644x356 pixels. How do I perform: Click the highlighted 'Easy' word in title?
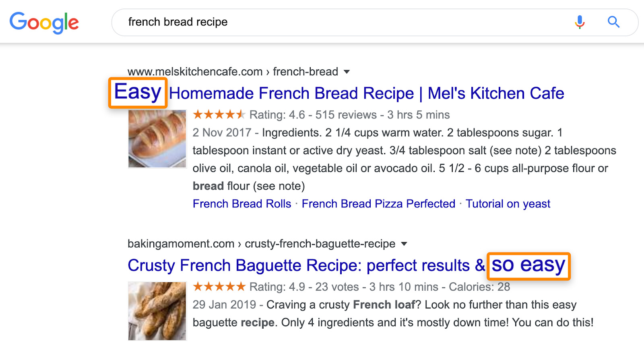click(x=138, y=92)
